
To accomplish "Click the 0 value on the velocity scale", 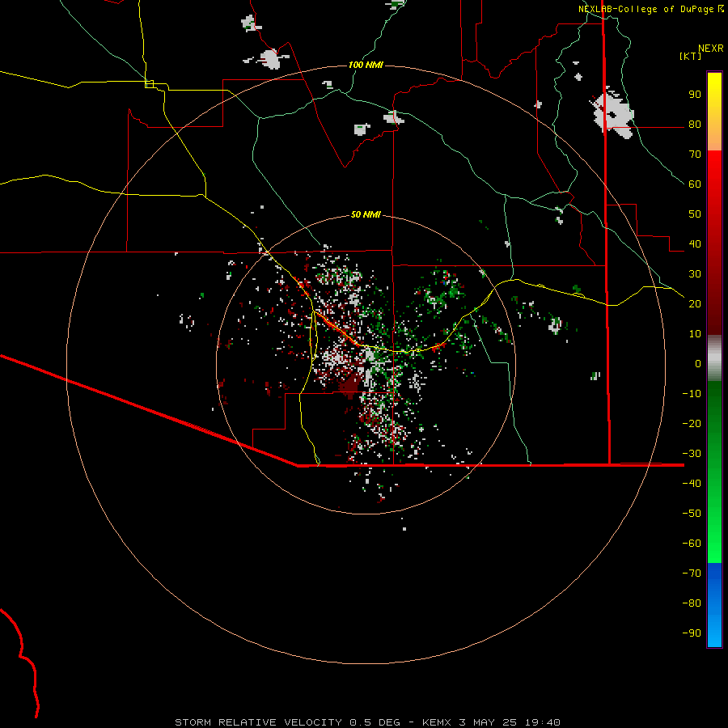I will 698,363.
